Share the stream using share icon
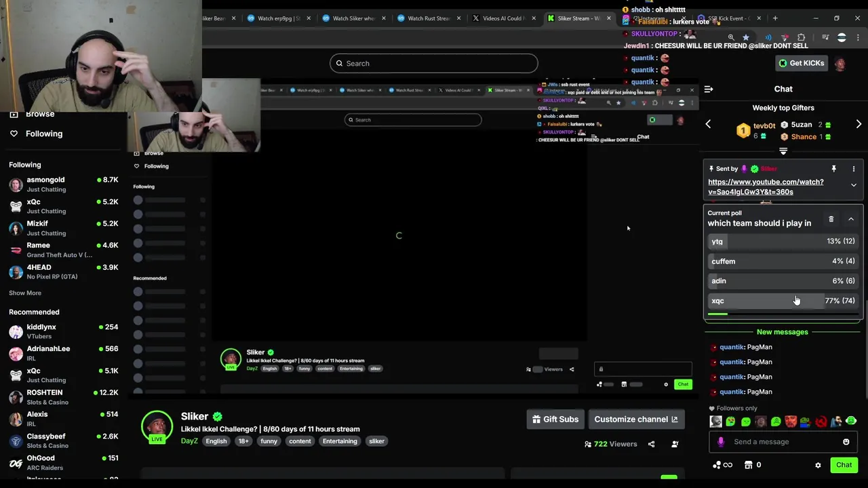The image size is (868, 488). click(651, 444)
